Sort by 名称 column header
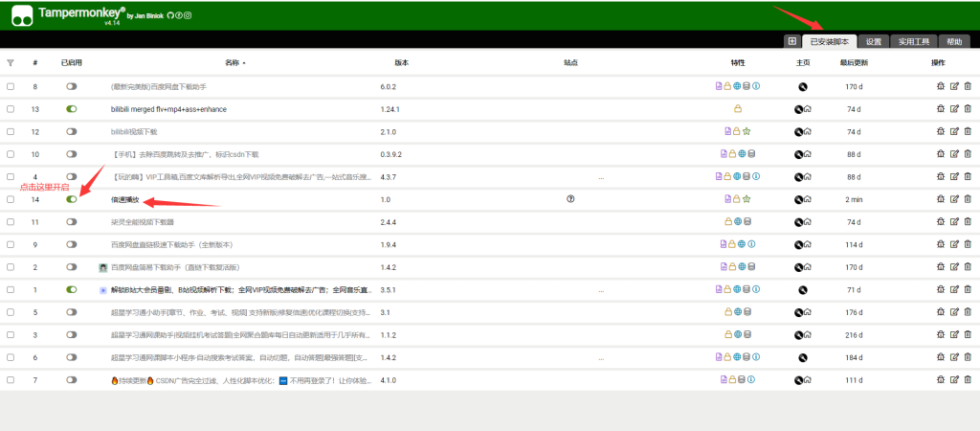This screenshot has height=431, width=980. pos(235,62)
